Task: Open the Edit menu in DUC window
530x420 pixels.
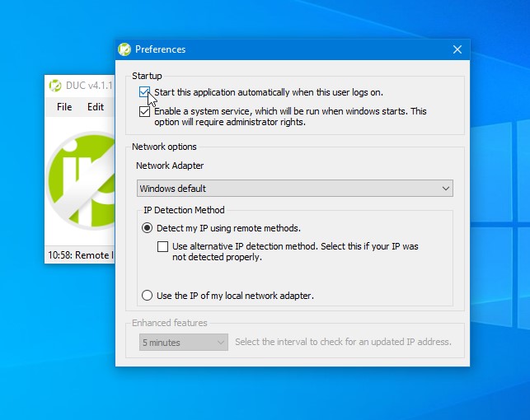Action: (96, 107)
